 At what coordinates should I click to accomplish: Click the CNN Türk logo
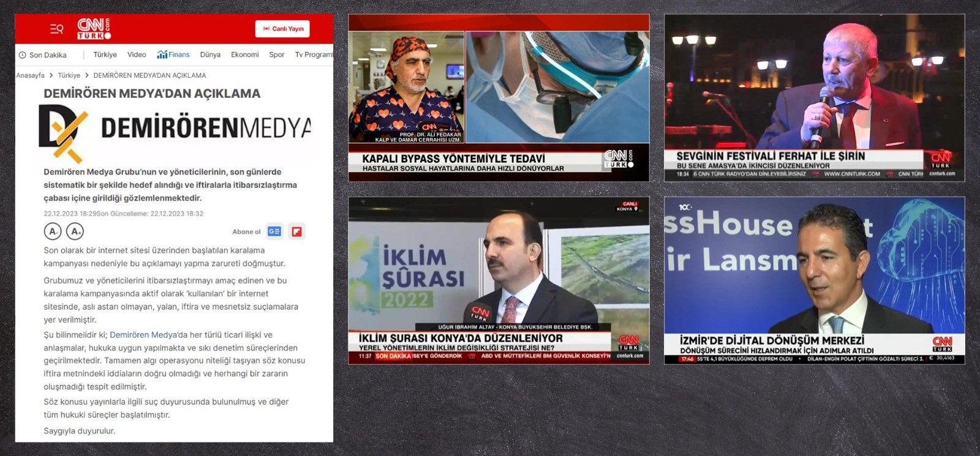94,29
